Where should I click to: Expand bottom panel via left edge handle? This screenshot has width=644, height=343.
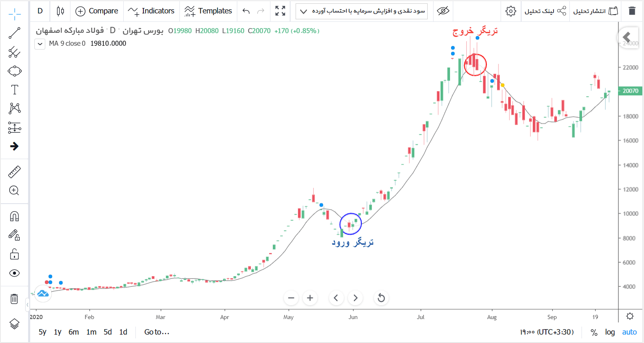click(x=28, y=304)
